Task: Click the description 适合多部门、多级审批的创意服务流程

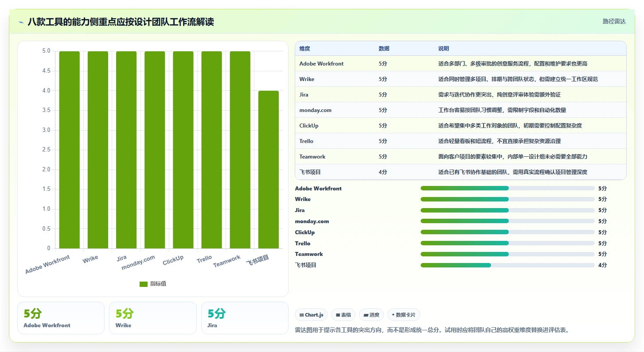Action: pos(513,64)
